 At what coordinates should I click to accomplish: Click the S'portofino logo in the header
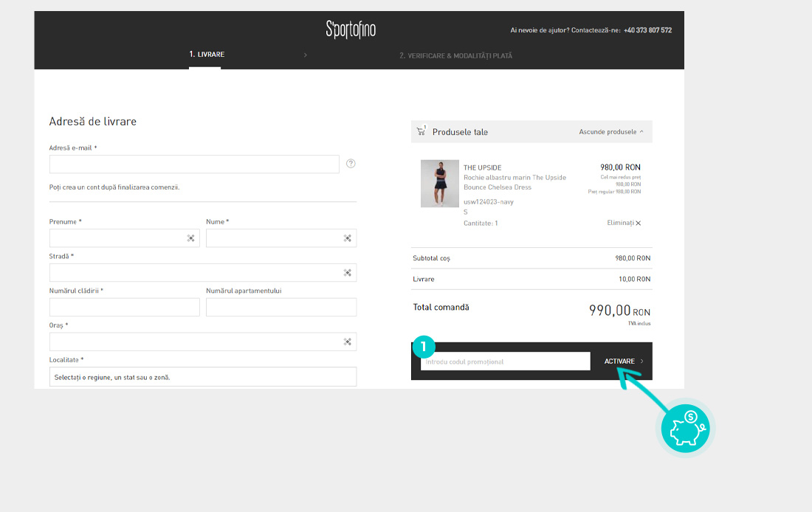(351, 30)
